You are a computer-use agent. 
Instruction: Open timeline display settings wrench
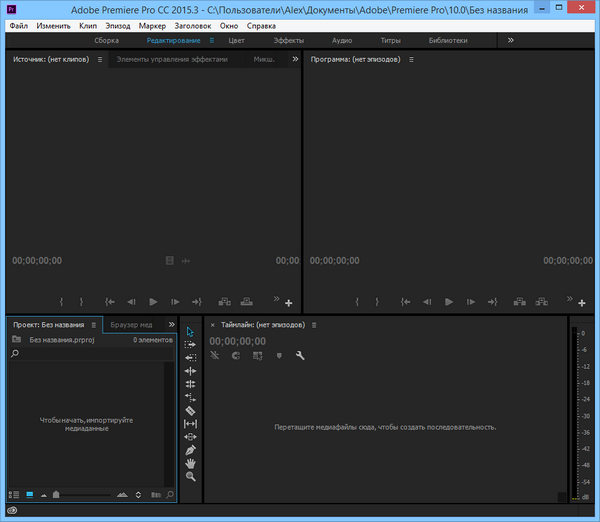tap(300, 356)
